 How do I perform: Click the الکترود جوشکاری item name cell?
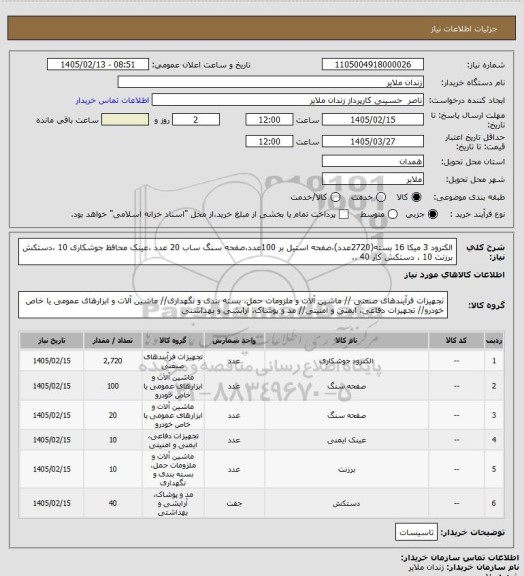(x=346, y=361)
